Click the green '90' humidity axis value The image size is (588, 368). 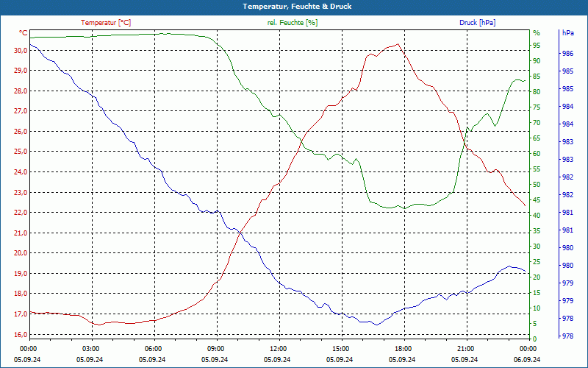pos(537,61)
